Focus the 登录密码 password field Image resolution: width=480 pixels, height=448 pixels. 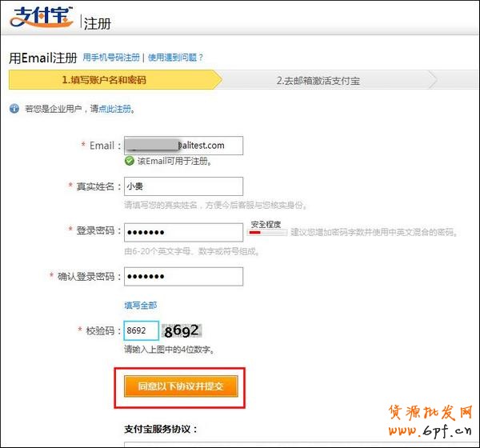184,233
